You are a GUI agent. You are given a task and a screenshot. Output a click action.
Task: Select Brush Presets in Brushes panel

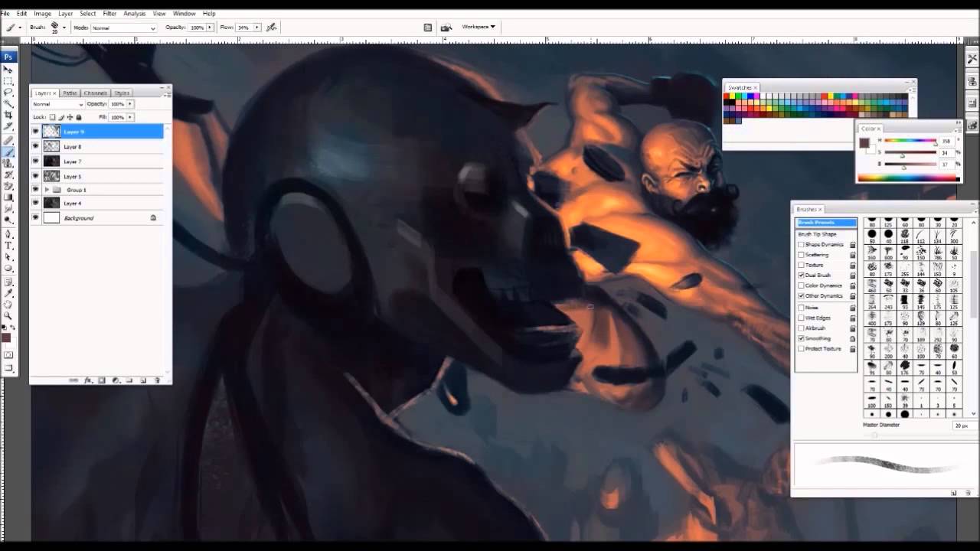[826, 223]
